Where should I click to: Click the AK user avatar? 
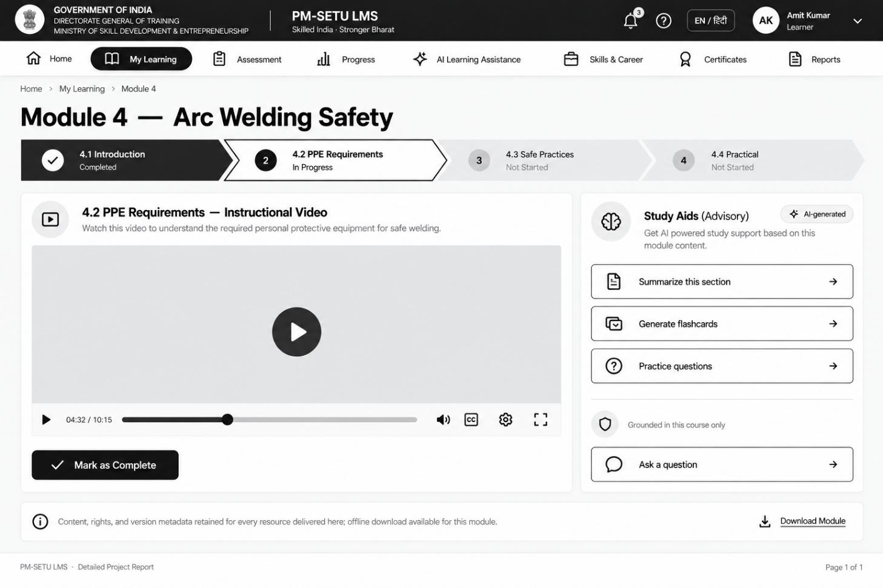(x=765, y=21)
